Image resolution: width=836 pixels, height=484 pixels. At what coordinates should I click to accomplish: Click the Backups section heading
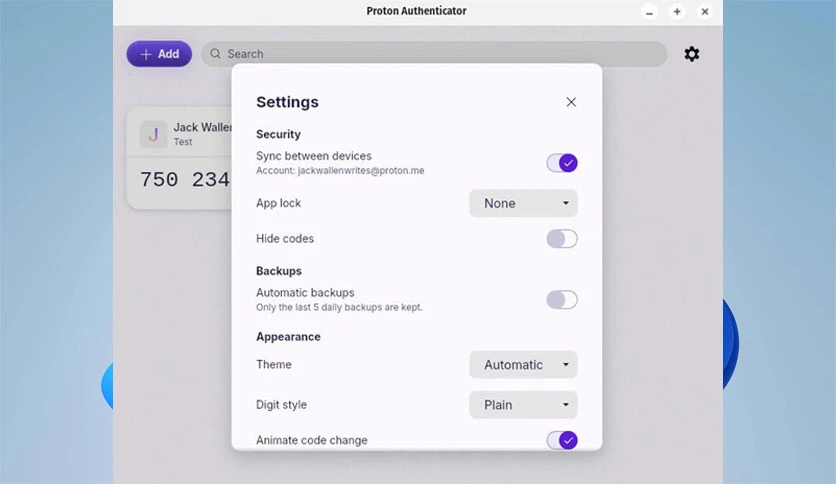[x=279, y=271]
